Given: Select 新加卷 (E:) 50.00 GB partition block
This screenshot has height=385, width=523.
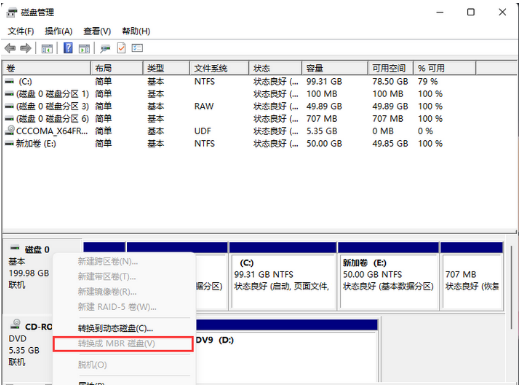Looking at the screenshot, I should tap(388, 277).
